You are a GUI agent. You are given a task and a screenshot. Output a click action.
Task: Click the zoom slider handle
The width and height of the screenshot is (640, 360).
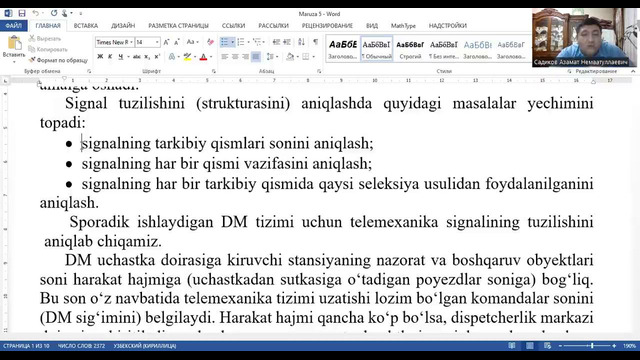tap(592, 346)
